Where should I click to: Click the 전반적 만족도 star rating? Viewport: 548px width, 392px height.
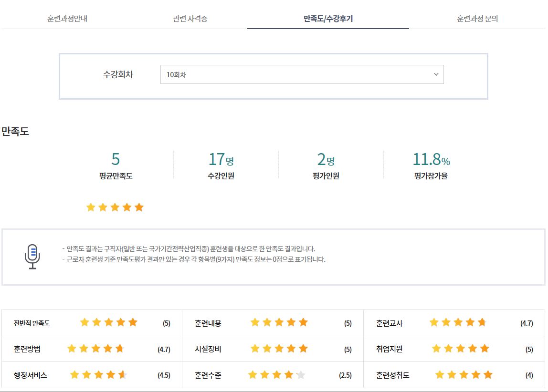(x=108, y=322)
